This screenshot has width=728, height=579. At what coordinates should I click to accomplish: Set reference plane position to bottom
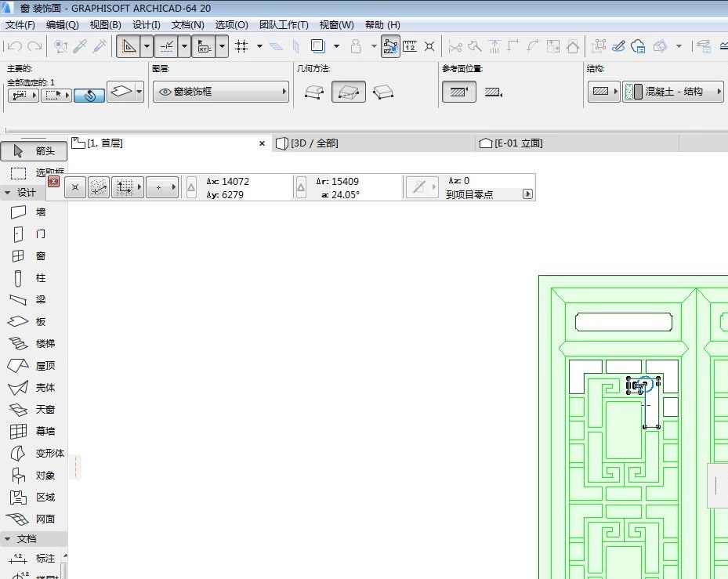[x=493, y=92]
